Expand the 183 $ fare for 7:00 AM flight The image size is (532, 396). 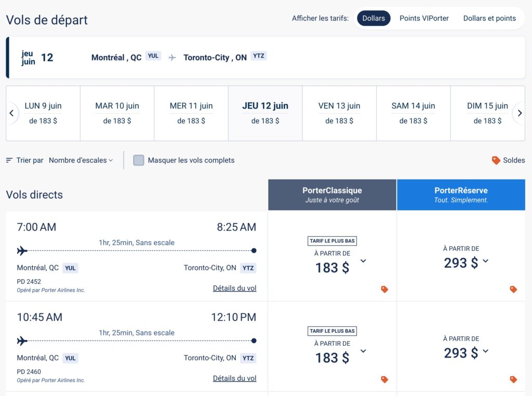(363, 261)
